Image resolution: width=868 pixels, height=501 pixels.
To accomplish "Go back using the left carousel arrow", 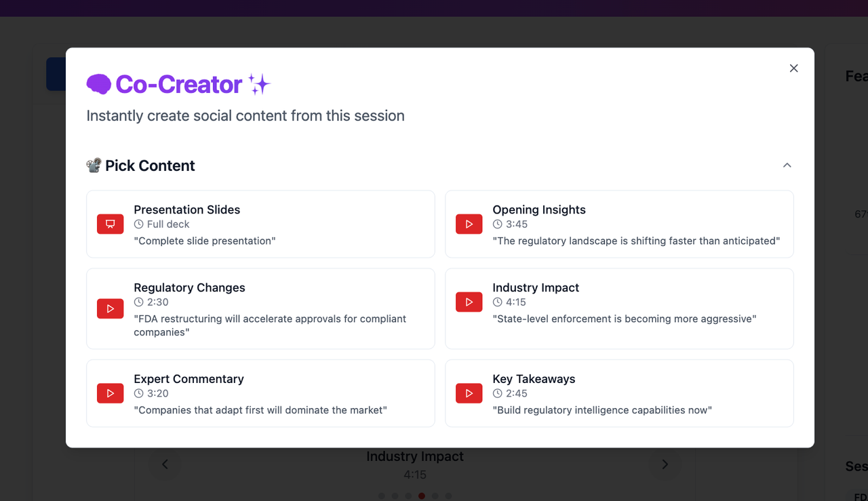I will (165, 464).
